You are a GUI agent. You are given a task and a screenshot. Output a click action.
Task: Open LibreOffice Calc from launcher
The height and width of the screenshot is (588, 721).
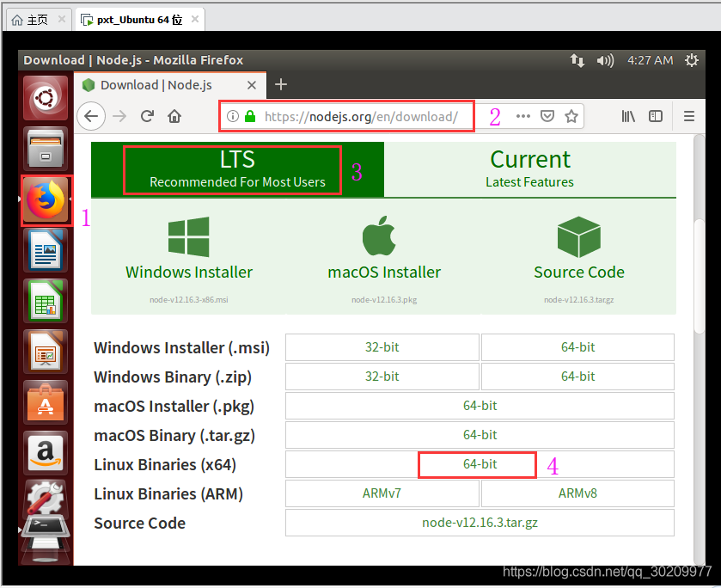tap(46, 302)
